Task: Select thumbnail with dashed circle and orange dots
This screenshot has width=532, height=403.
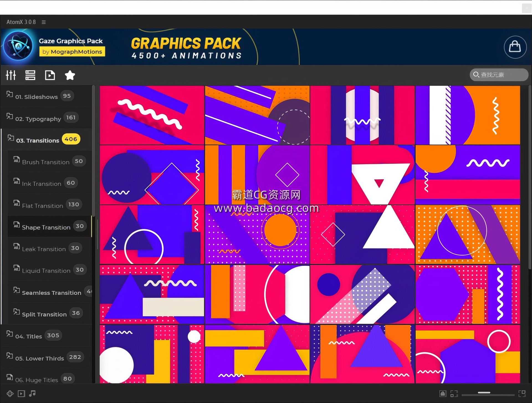Action: [x=257, y=115]
